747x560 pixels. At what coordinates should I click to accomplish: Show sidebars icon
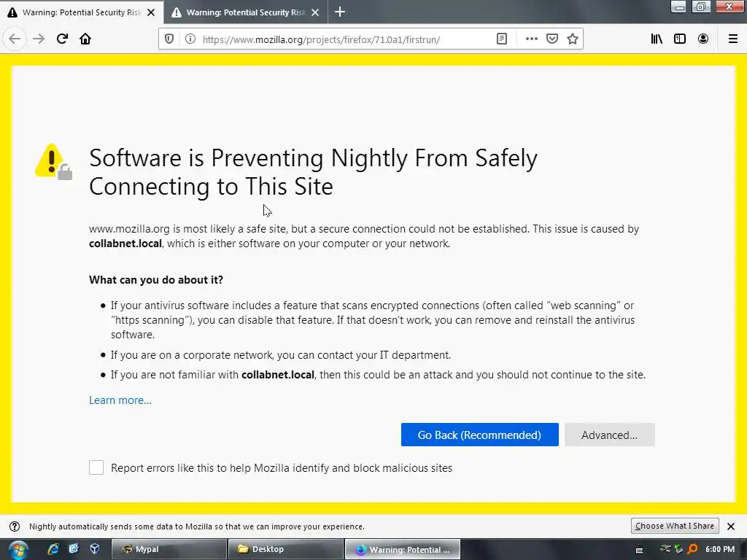(680, 39)
